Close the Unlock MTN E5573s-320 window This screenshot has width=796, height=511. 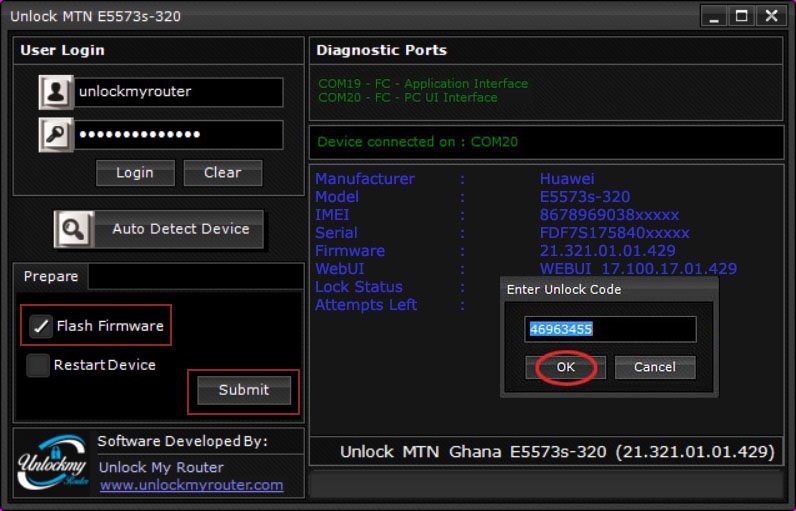point(772,17)
